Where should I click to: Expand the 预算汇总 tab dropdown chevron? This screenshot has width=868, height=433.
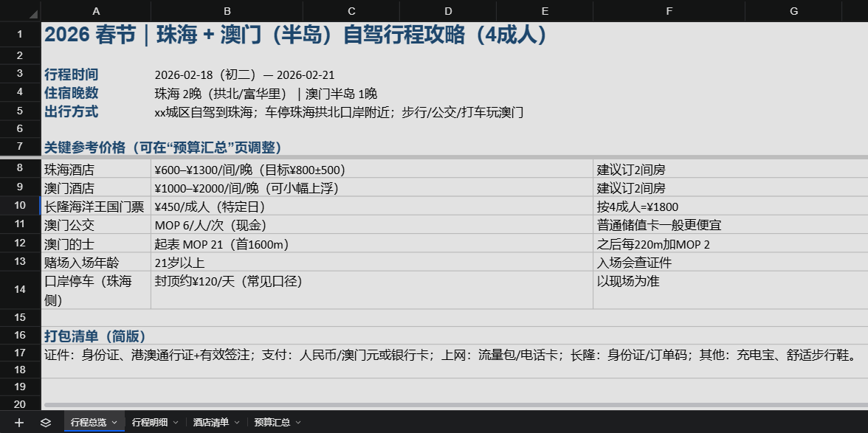[x=298, y=423]
